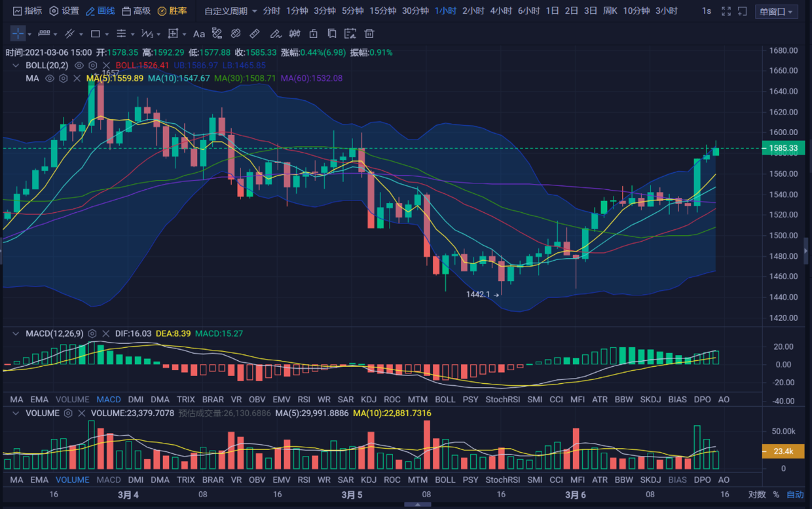Click the text annotation (Aa) tool

pyautogui.click(x=198, y=33)
